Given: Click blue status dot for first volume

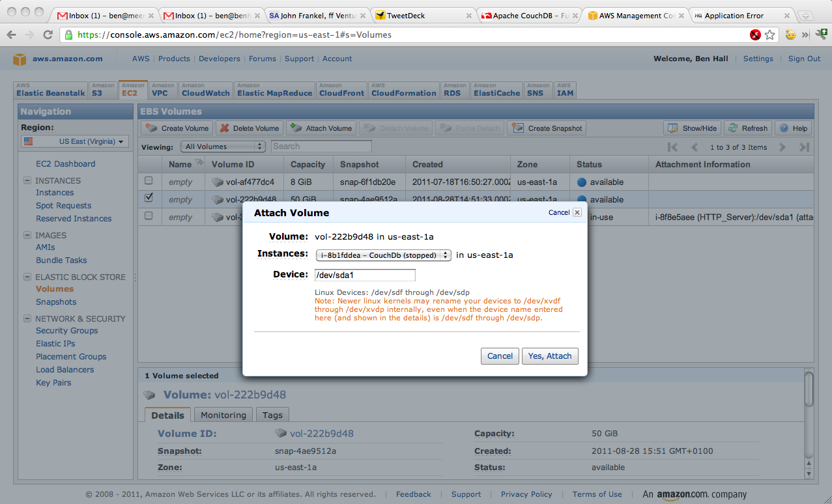Looking at the screenshot, I should pos(582,182).
